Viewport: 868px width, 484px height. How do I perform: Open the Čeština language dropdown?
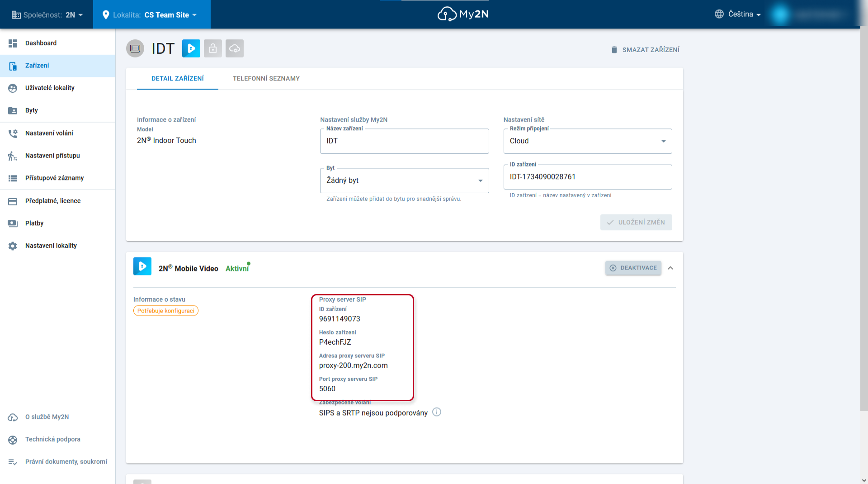point(738,14)
